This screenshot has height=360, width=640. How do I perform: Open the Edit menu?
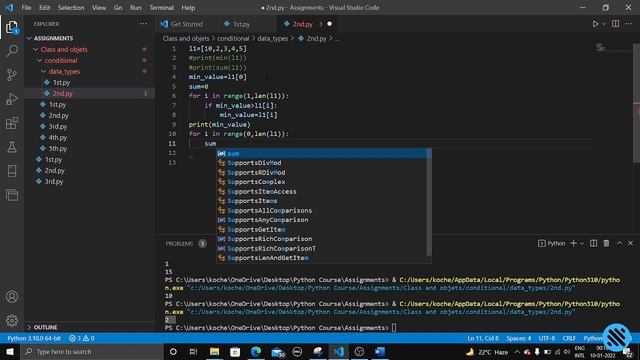pyautogui.click(x=44, y=7)
